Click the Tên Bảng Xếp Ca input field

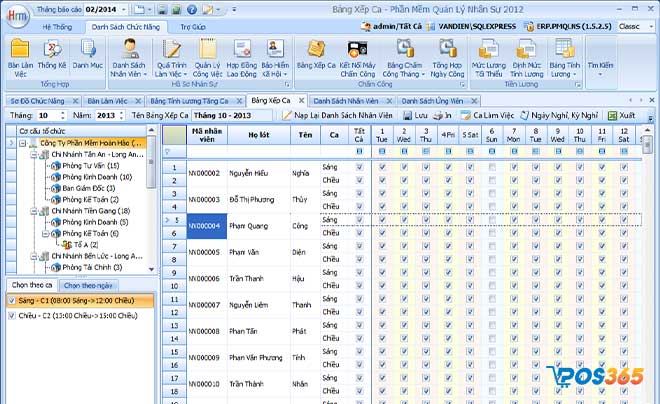click(232, 115)
